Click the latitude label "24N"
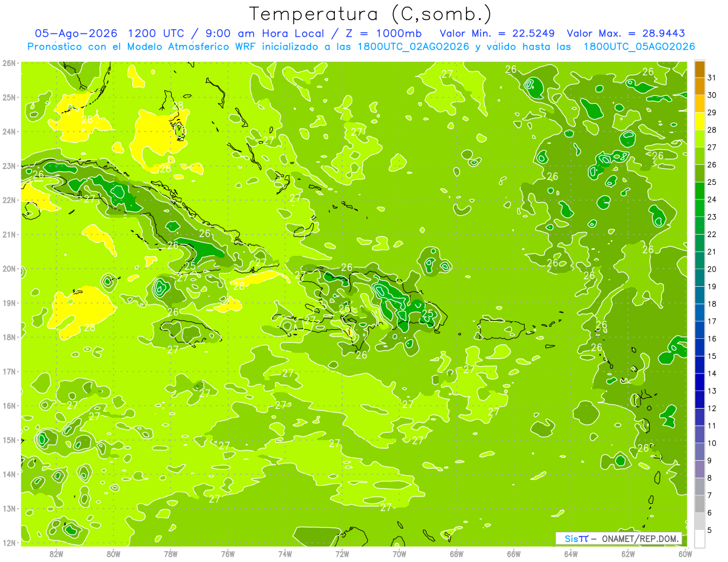The image size is (728, 562). coord(9,132)
